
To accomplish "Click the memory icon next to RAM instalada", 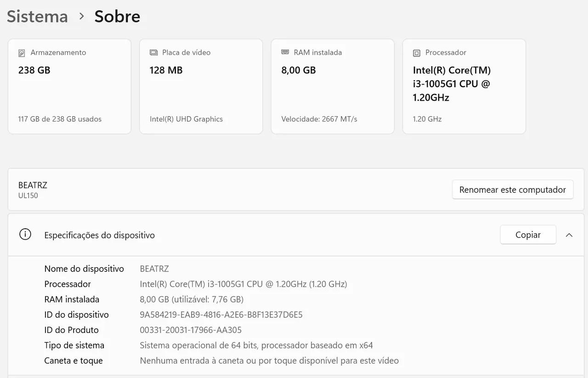I will pyautogui.click(x=285, y=52).
